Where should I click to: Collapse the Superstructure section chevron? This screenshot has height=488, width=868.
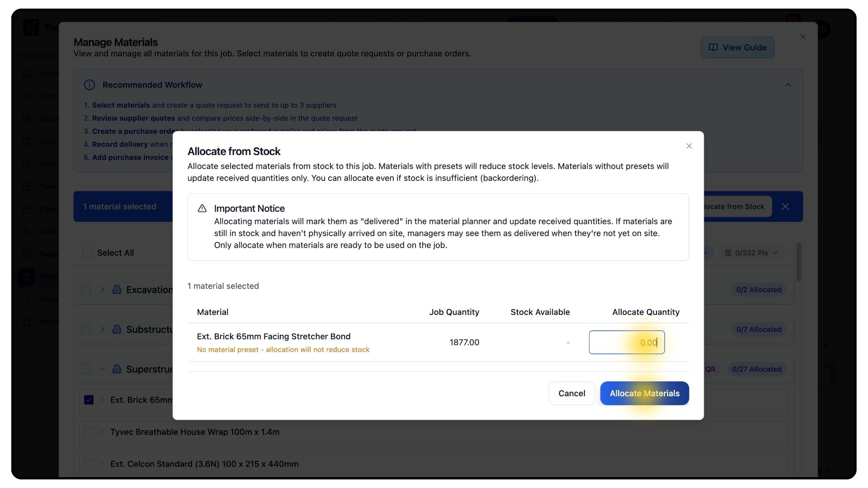(x=102, y=369)
